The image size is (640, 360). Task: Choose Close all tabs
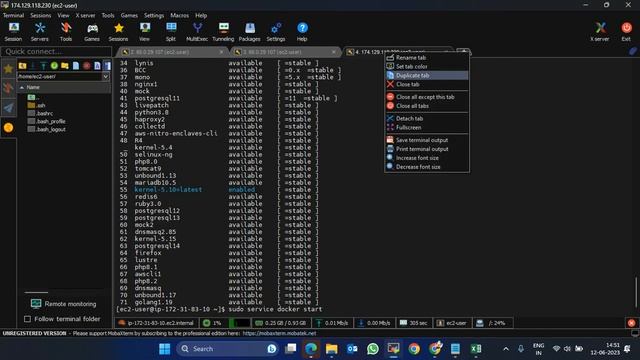click(x=427, y=106)
